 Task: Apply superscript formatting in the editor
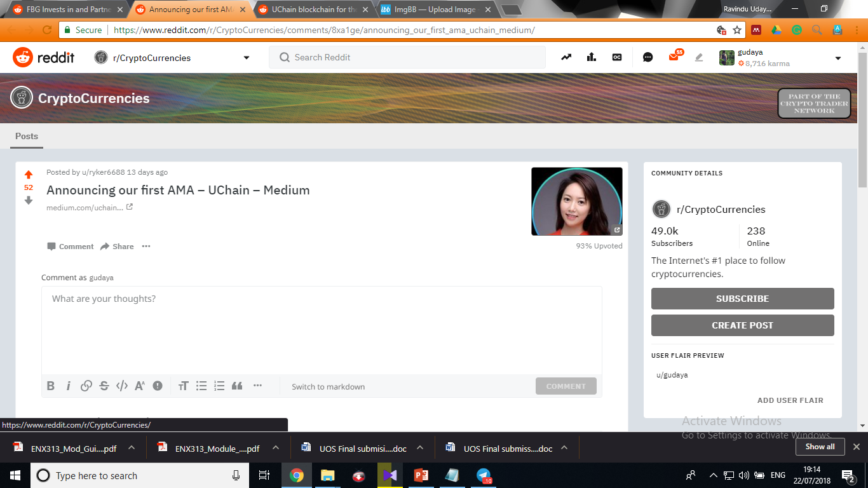point(140,386)
